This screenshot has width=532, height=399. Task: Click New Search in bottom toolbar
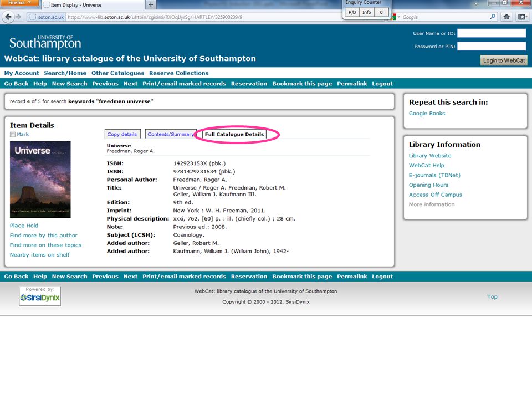[70, 277]
